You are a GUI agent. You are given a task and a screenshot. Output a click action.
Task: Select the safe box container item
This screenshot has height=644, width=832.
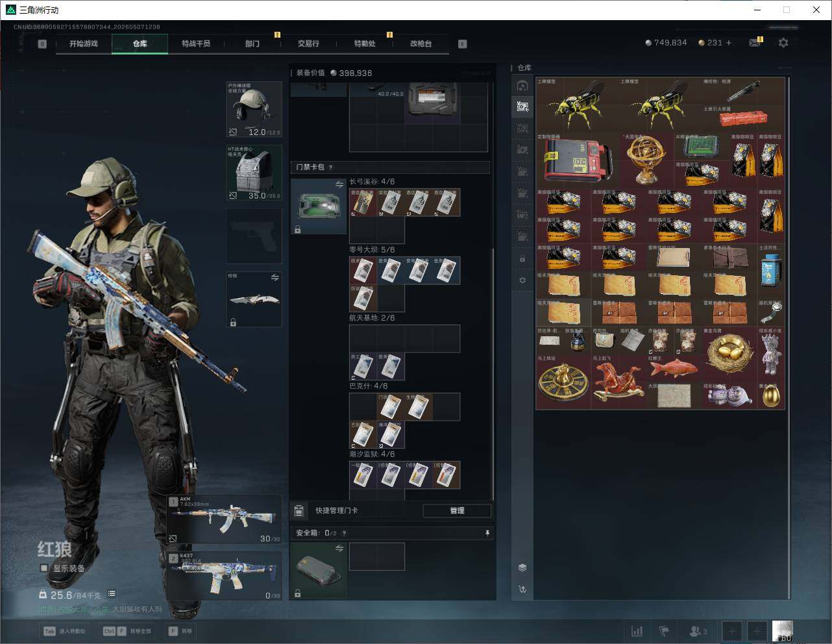pyautogui.click(x=318, y=570)
